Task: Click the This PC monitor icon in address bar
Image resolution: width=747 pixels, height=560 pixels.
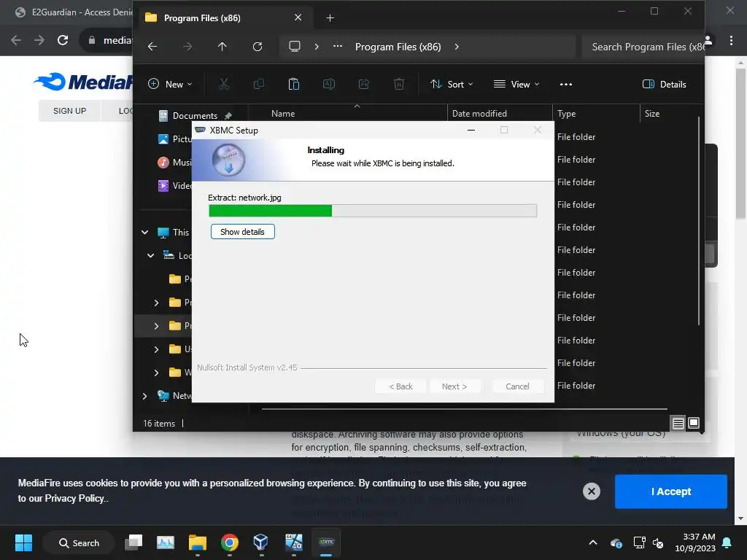Action: tap(295, 47)
